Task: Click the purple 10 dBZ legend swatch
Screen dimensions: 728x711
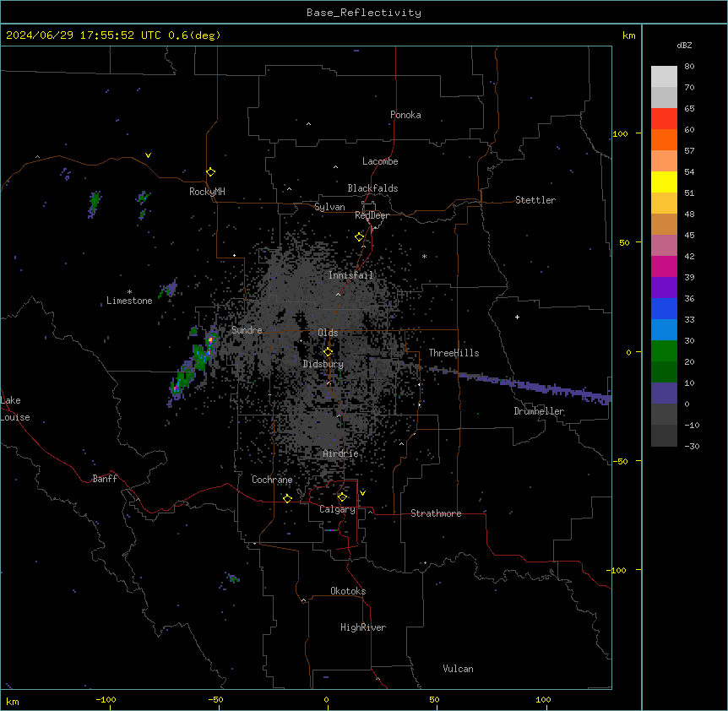Action: pyautogui.click(x=664, y=393)
